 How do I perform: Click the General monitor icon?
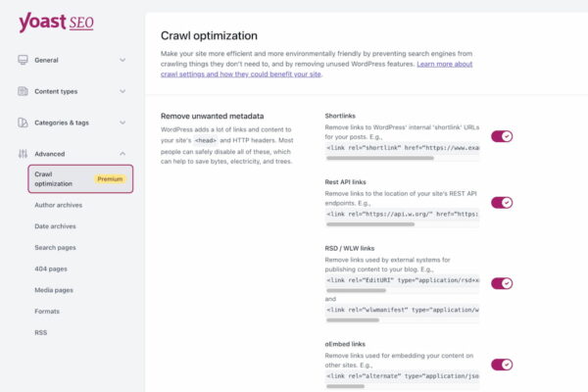click(x=23, y=60)
